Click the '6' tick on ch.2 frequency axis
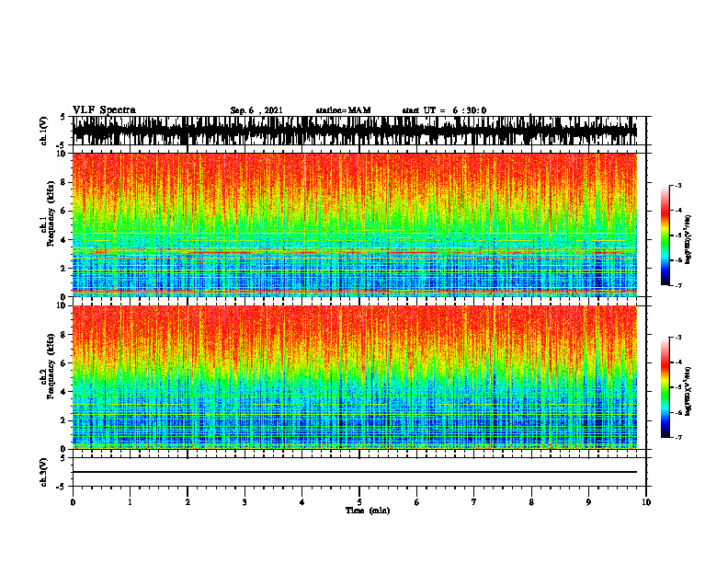Image resolution: width=728 pixels, height=563 pixels. pos(64,363)
